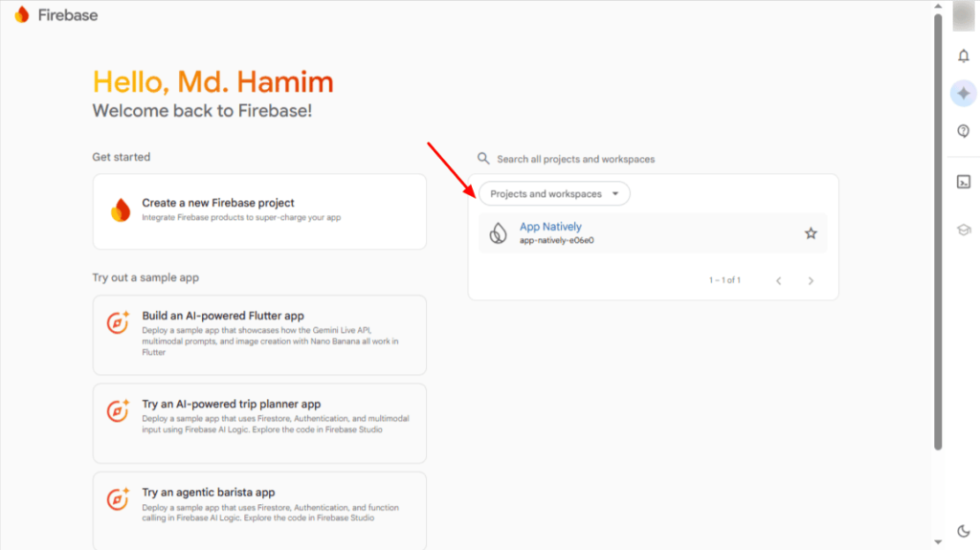Screen dimensions: 980x550
Task: Click the Firebase flame logo
Action: coord(22,14)
